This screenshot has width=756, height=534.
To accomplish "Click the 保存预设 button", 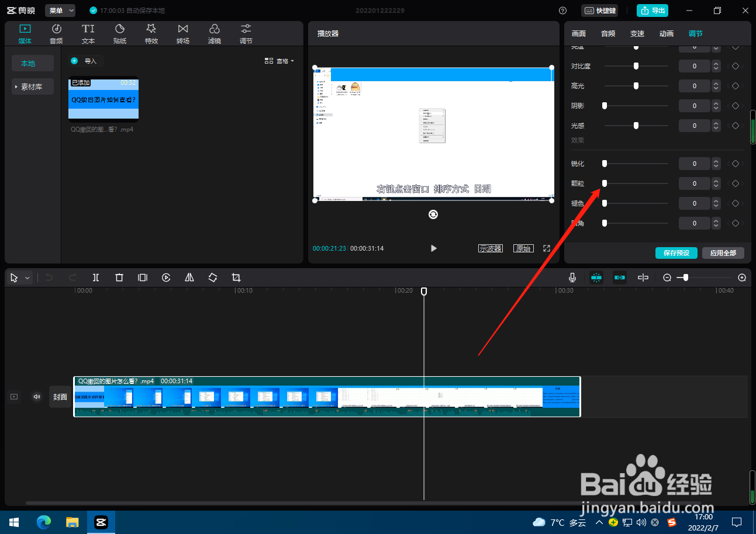I will click(676, 253).
